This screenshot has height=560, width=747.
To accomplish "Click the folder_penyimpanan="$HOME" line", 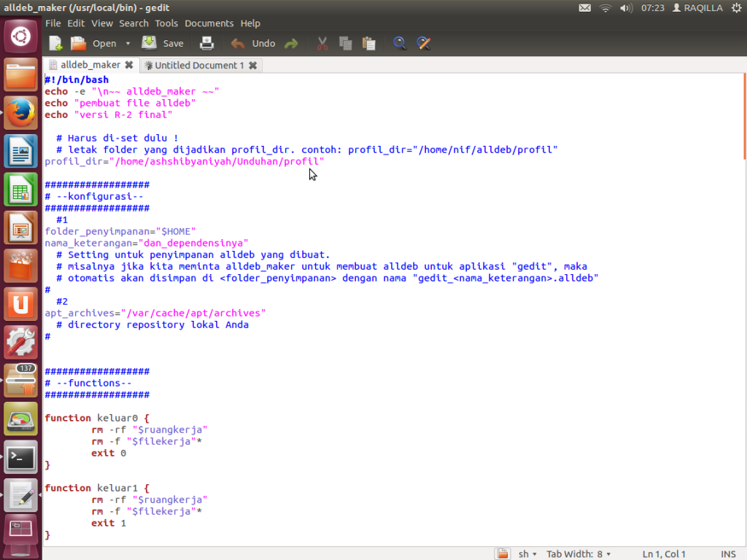I will [120, 231].
